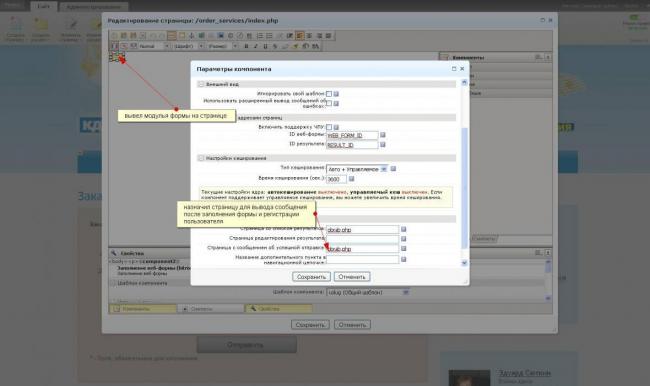Click the results list page input field
The width and height of the screenshot is (650, 386).
[362, 229]
